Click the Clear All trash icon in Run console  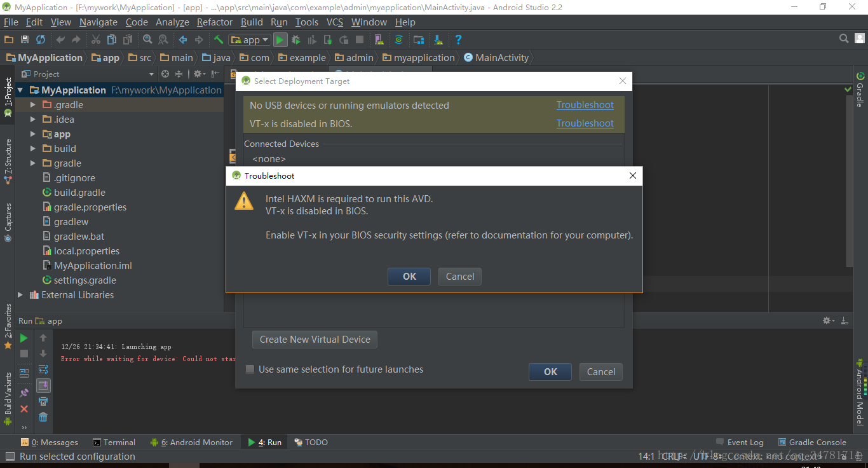43,417
